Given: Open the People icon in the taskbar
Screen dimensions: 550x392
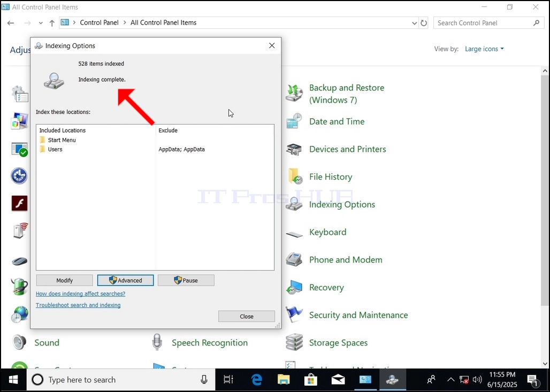Looking at the screenshot, I should point(431,380).
